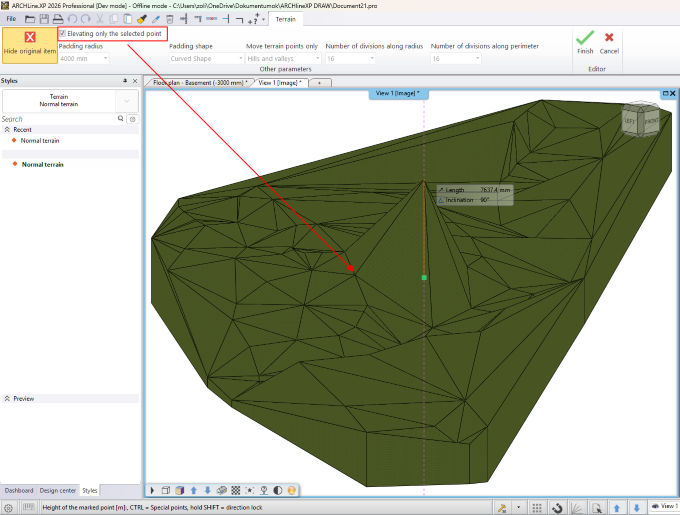This screenshot has width=680, height=515.
Task: Save the project with floppy icon
Action: tap(44, 19)
